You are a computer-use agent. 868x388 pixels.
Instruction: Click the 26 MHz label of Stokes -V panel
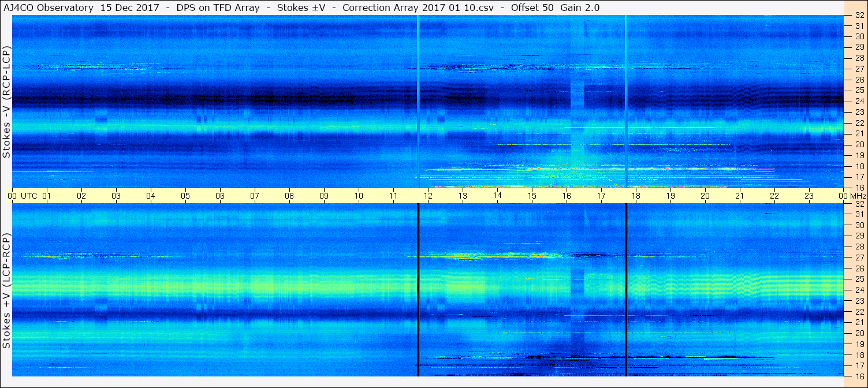point(859,80)
